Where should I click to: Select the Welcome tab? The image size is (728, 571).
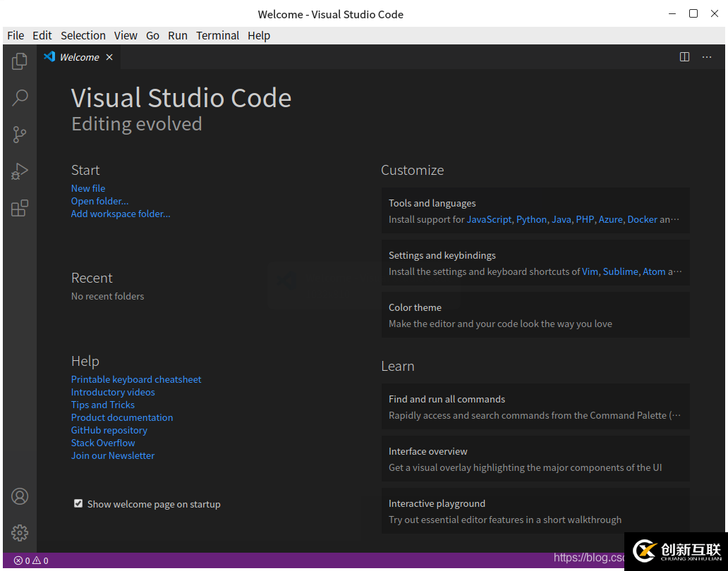(79, 57)
